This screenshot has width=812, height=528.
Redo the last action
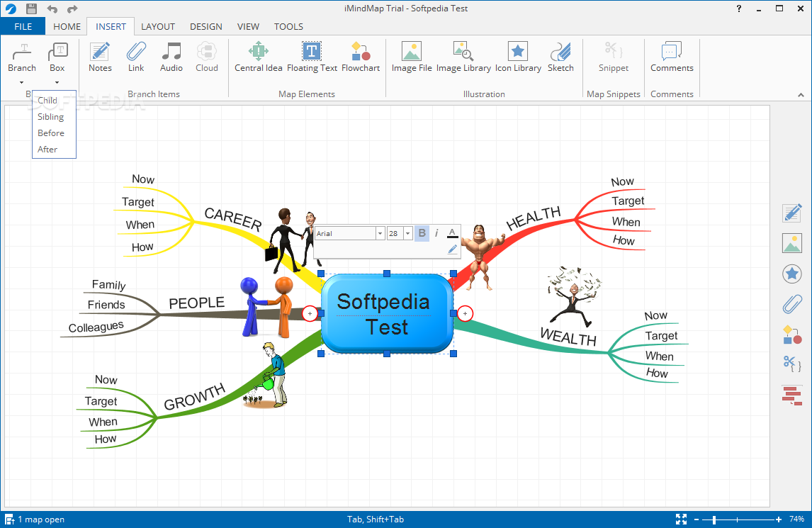pyautogui.click(x=72, y=9)
